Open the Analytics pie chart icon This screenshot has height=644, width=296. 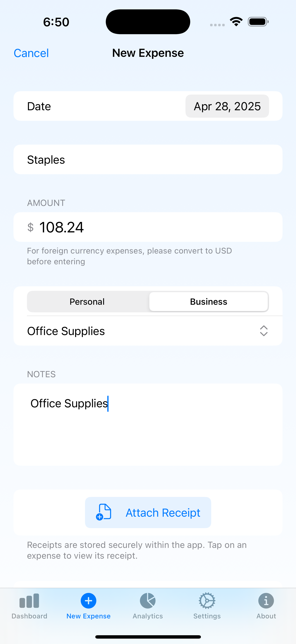148,600
